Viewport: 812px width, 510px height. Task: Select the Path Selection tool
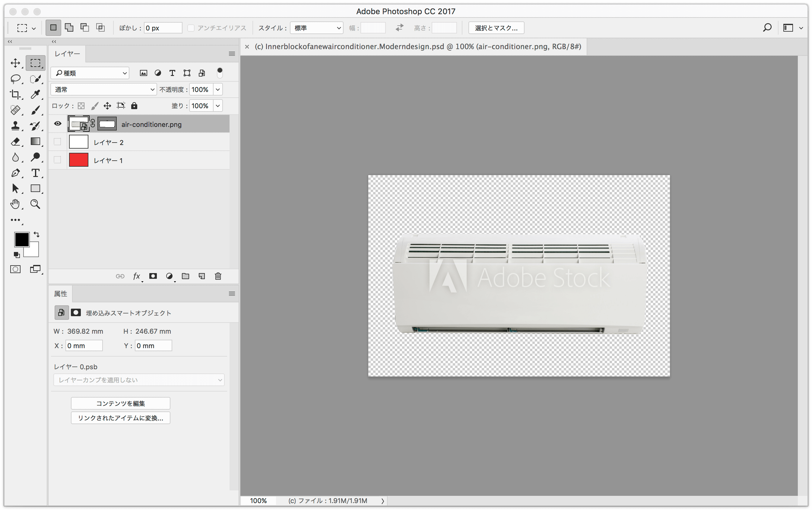[x=15, y=188]
